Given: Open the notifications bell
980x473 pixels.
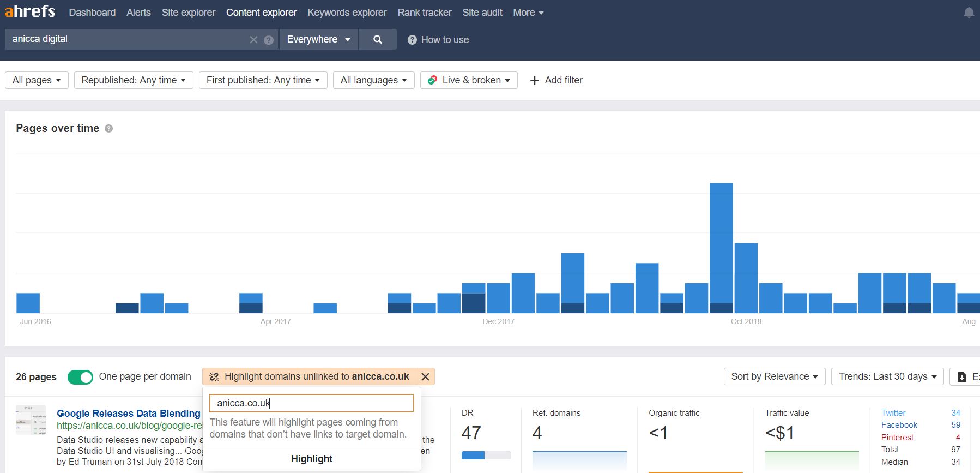Looking at the screenshot, I should tap(969, 13).
